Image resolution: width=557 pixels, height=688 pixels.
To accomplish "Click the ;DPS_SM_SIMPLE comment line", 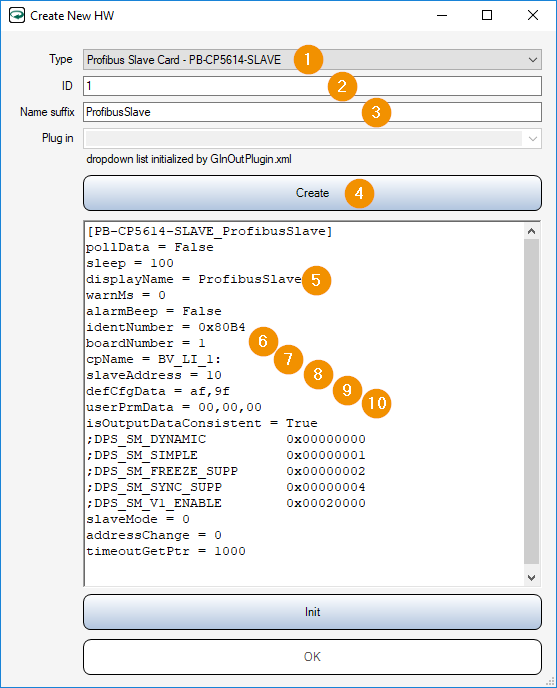I will 226,455.
